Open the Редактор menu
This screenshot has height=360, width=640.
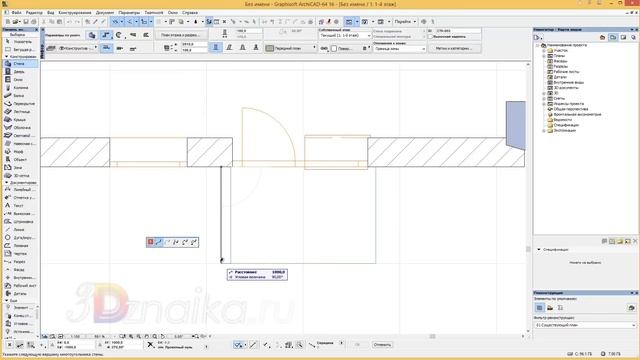[34, 13]
